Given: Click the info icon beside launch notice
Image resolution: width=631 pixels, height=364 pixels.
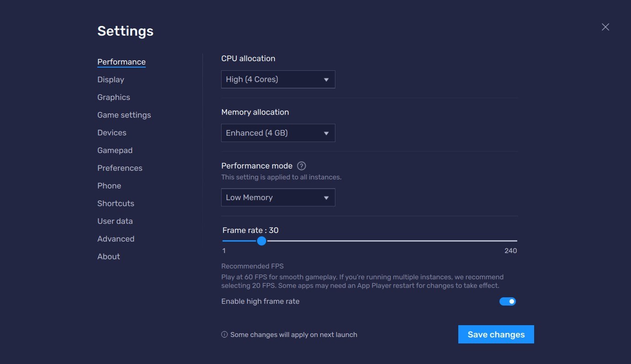Looking at the screenshot, I should [x=224, y=335].
